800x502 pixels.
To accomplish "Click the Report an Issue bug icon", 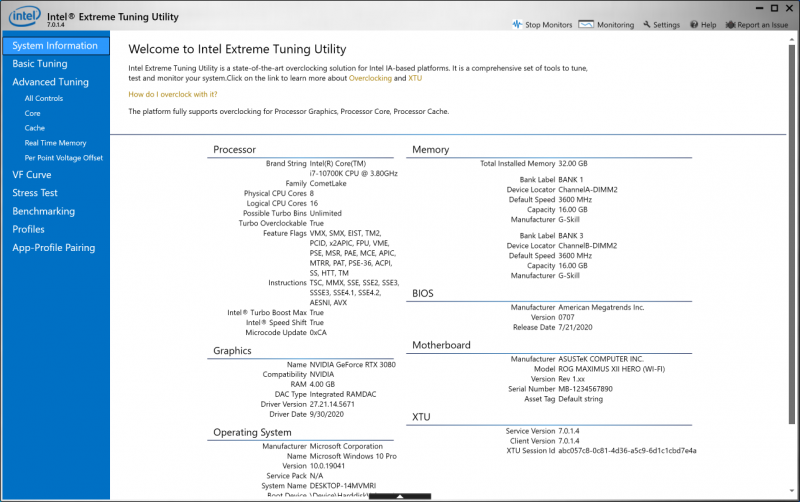I will click(730, 24).
